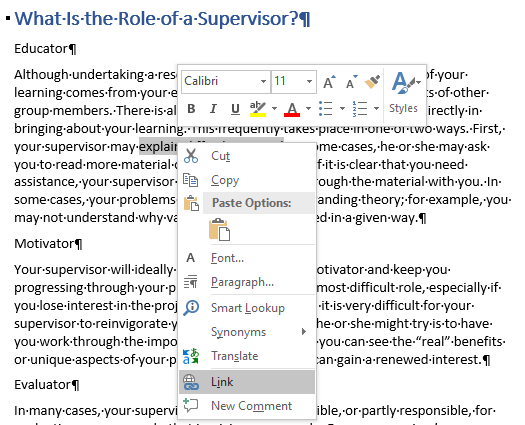This screenshot has height=425, width=525.
Task: Click the Shrink Font icon
Action: click(351, 82)
